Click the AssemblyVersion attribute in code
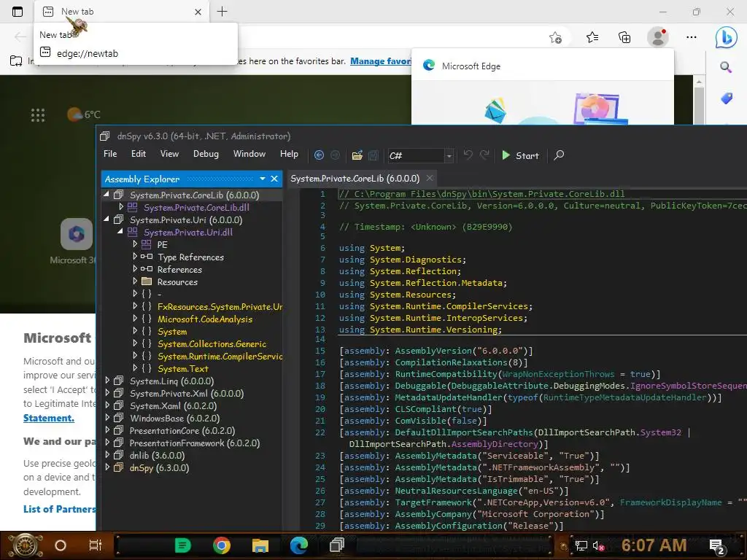 click(x=433, y=351)
